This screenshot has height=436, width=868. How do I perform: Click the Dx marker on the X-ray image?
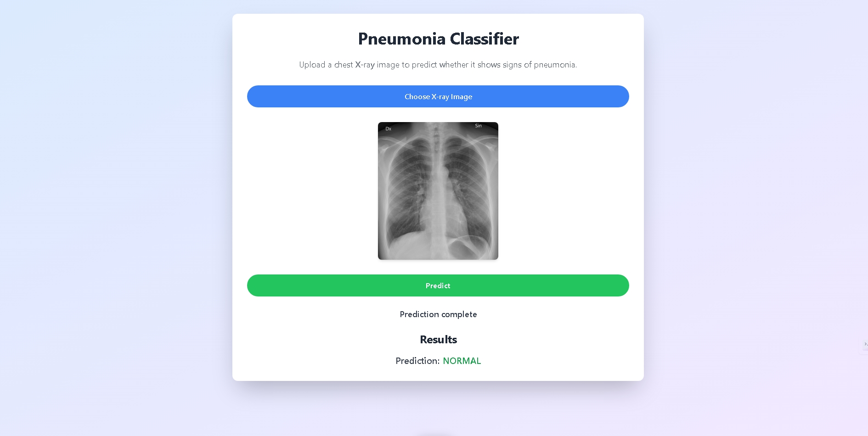(x=389, y=129)
